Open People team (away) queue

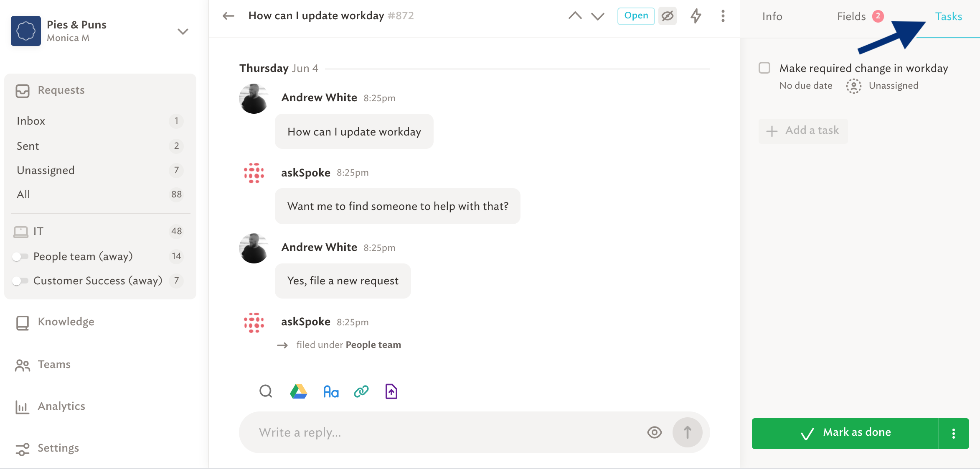(83, 256)
